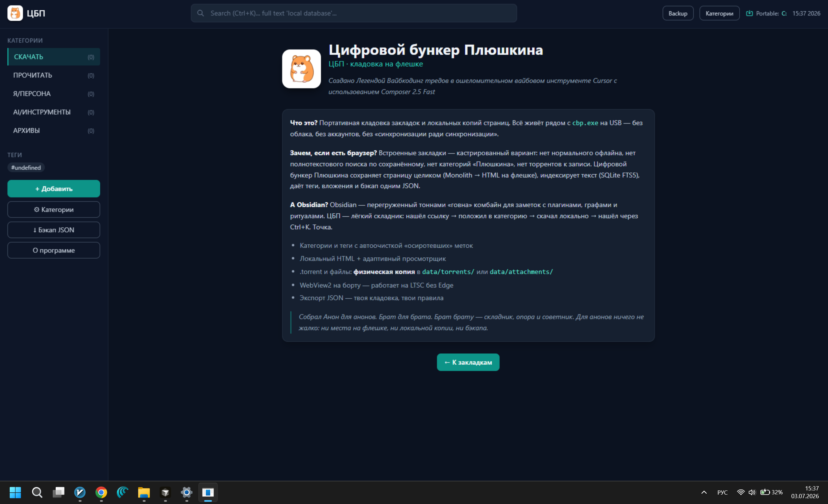
Task: Switch keyboard language РУС indicator
Action: pyautogui.click(x=722, y=492)
